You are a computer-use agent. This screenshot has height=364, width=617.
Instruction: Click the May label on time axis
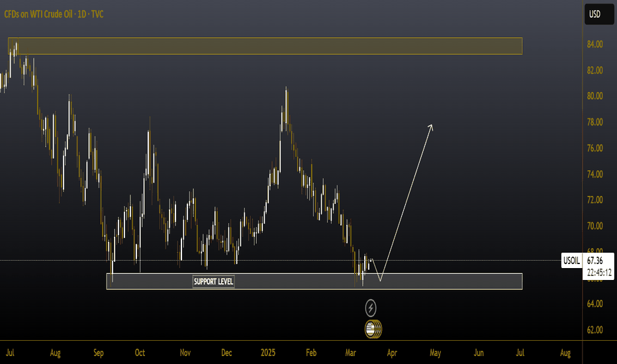pyautogui.click(x=435, y=353)
